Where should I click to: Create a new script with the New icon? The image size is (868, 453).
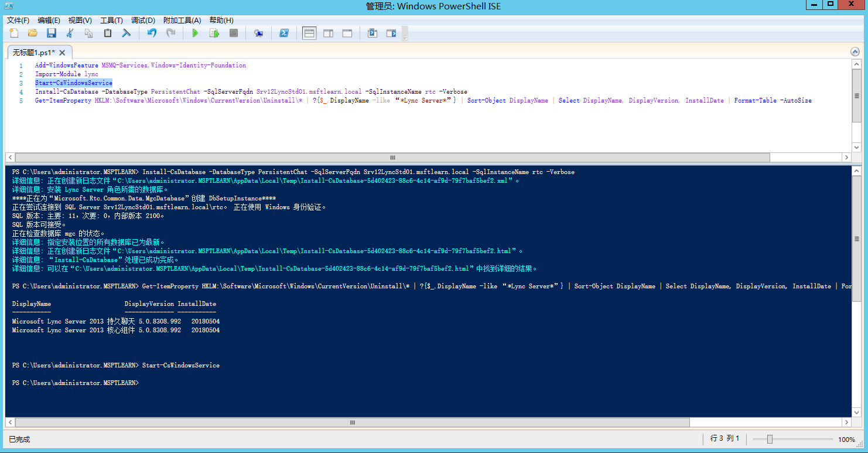click(14, 33)
